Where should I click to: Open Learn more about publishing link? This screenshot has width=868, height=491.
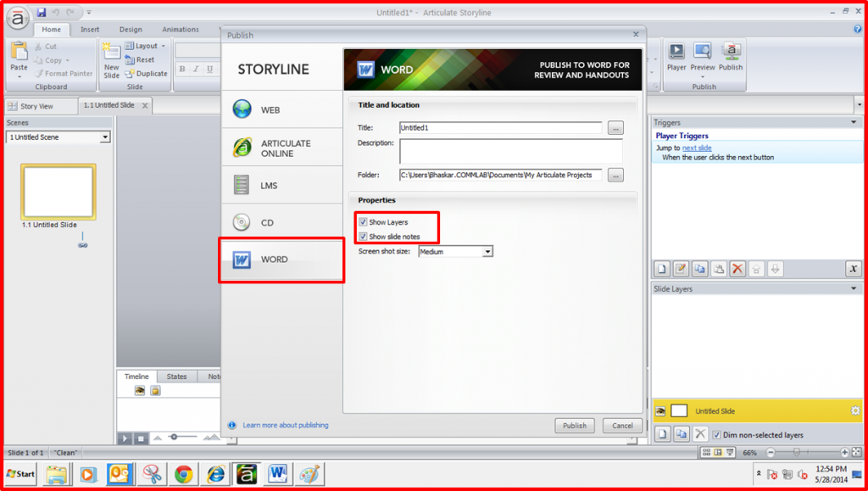(x=286, y=425)
